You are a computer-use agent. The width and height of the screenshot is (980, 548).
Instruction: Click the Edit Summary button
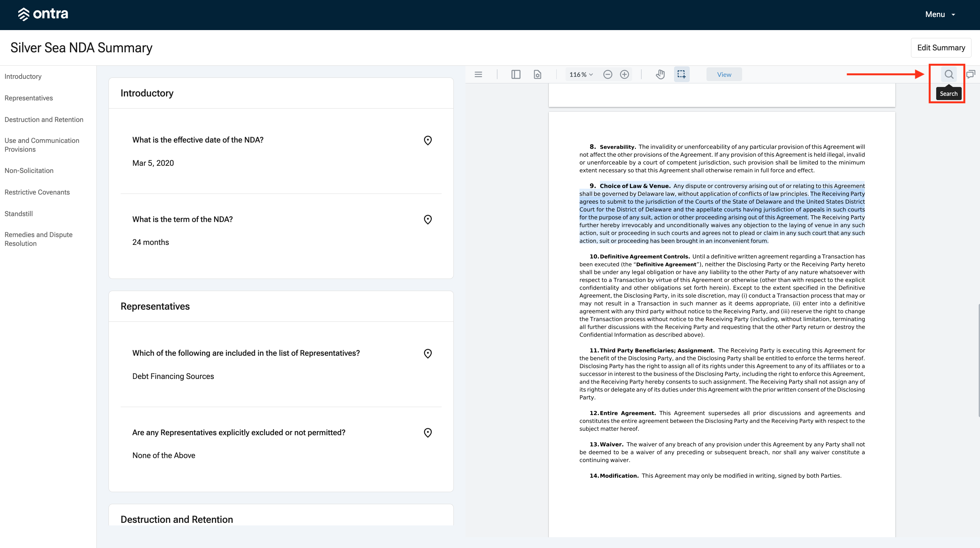pos(941,47)
